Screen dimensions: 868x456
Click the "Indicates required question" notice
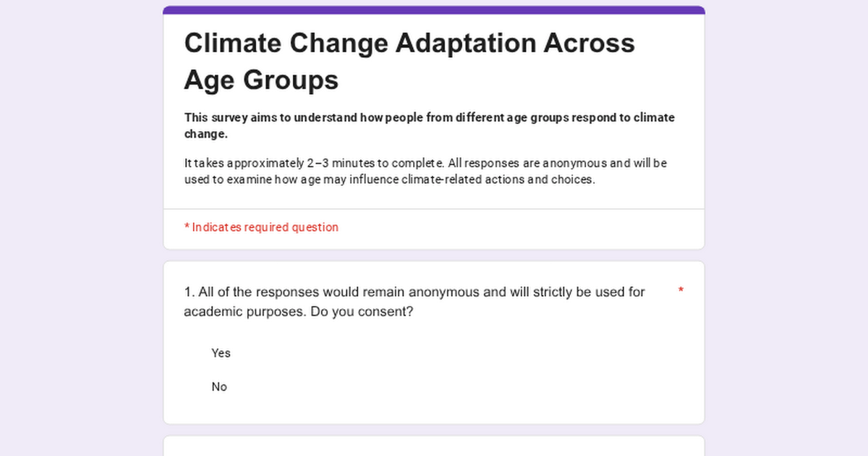(x=265, y=227)
